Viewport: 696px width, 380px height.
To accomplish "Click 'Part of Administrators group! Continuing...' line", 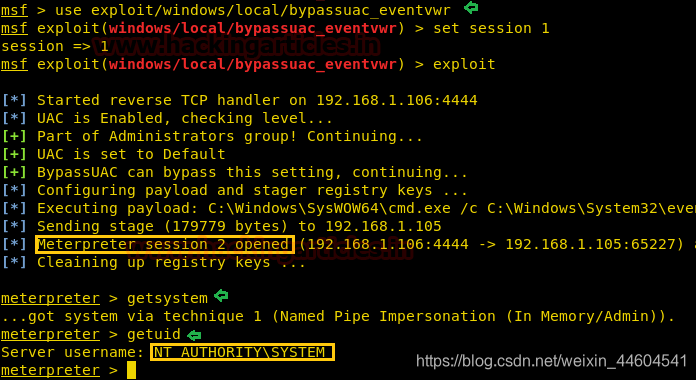I will coord(229,136).
